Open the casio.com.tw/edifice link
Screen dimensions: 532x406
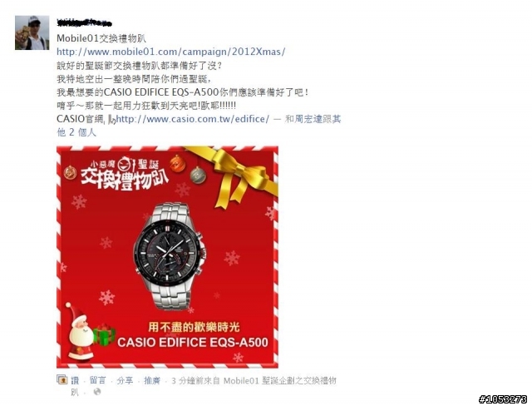coord(192,119)
